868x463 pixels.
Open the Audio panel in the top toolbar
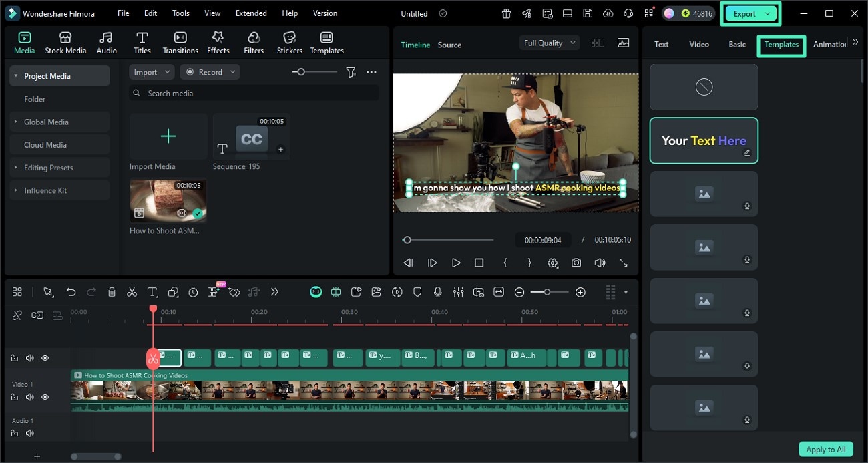106,41
